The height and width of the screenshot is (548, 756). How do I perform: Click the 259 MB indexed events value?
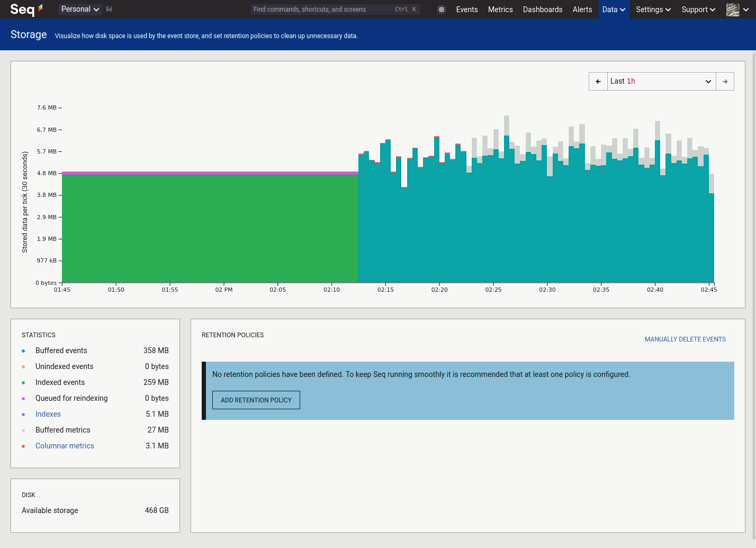coord(156,382)
